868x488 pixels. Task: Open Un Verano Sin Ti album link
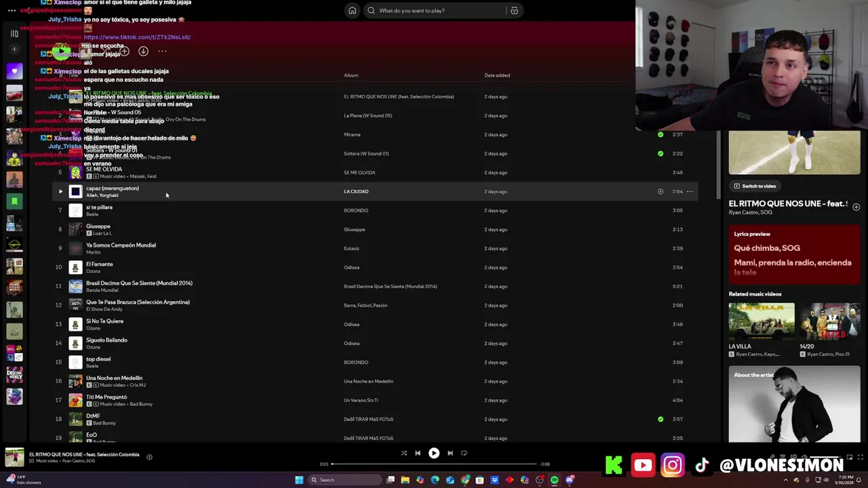click(x=361, y=401)
